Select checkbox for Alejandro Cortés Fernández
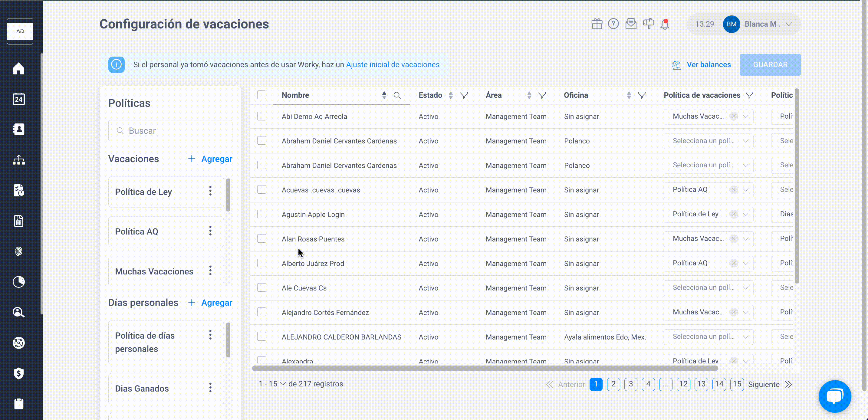Screen dimensions: 868x420 pyautogui.click(x=261, y=312)
